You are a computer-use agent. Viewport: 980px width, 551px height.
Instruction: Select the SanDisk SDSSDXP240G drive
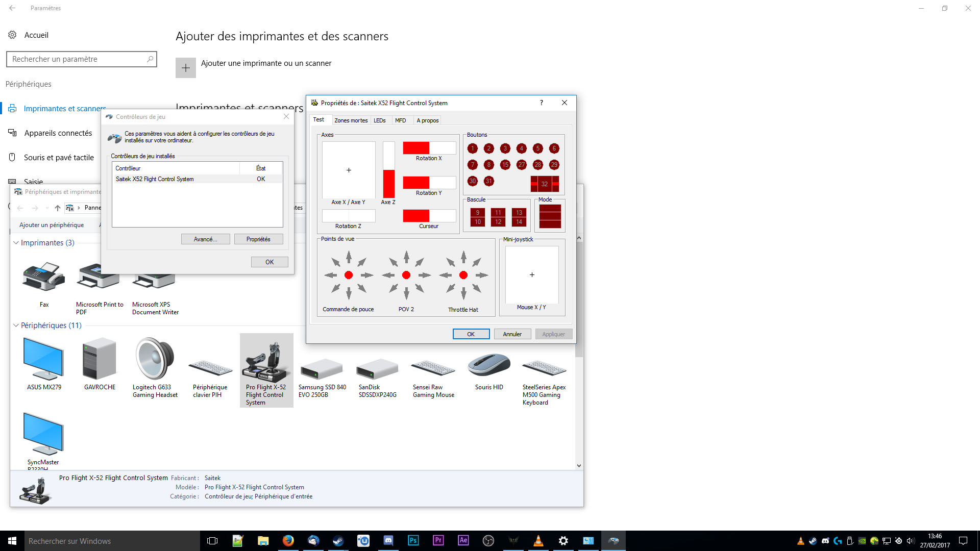(377, 378)
